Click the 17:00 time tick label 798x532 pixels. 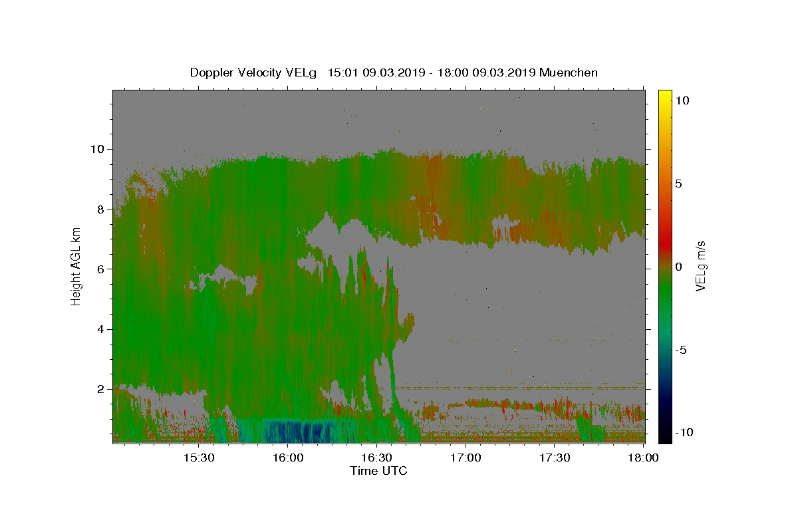[x=465, y=458]
